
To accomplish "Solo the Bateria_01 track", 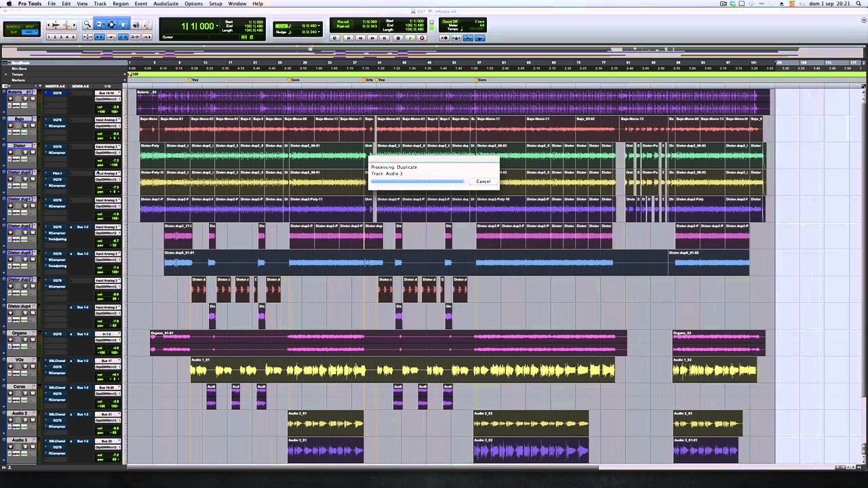I will tap(25, 99).
